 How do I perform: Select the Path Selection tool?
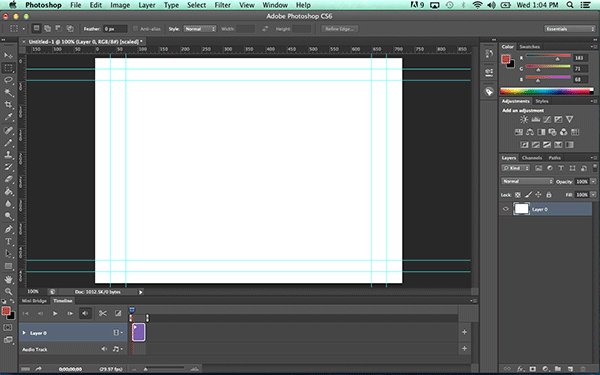coord(8,254)
